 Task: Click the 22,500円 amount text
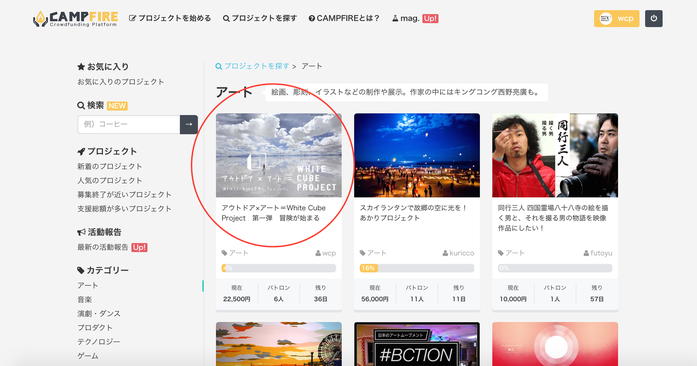236,299
